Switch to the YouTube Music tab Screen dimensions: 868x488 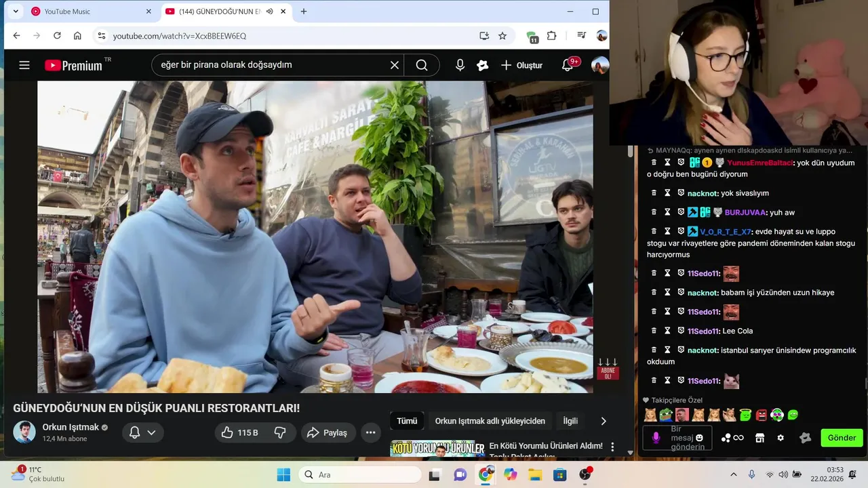(92, 12)
